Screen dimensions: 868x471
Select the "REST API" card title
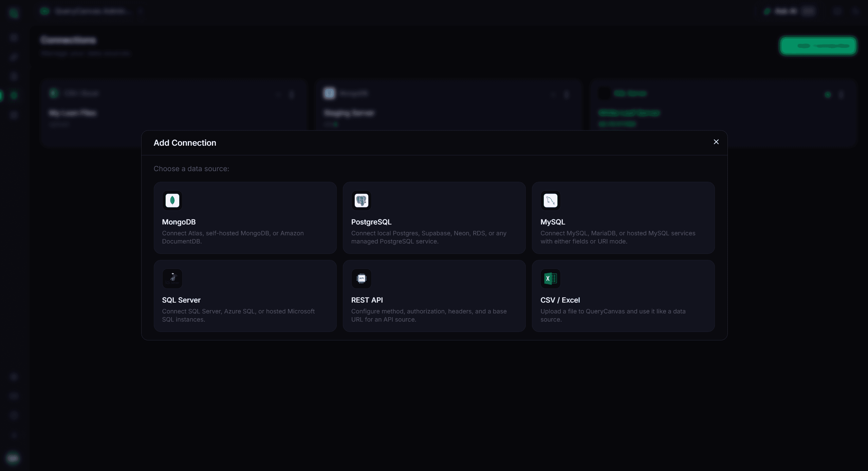[x=367, y=300]
